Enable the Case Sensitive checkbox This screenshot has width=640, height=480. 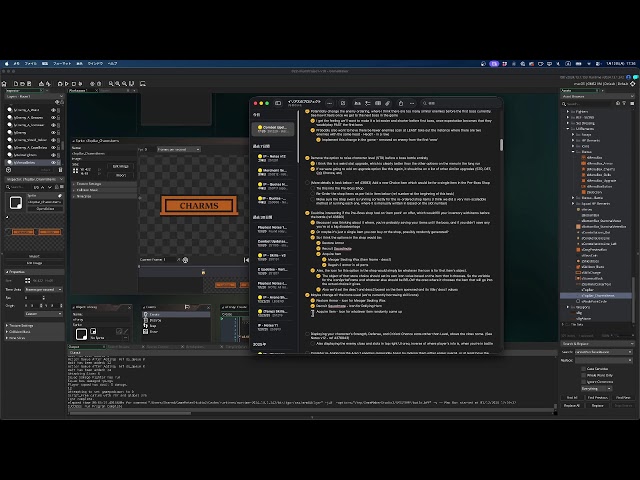[x=583, y=369]
